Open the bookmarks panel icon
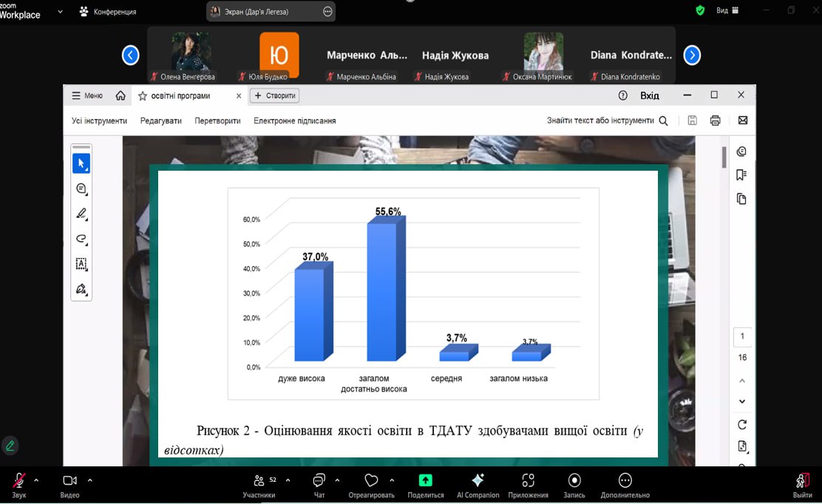The image size is (822, 504). (741, 175)
